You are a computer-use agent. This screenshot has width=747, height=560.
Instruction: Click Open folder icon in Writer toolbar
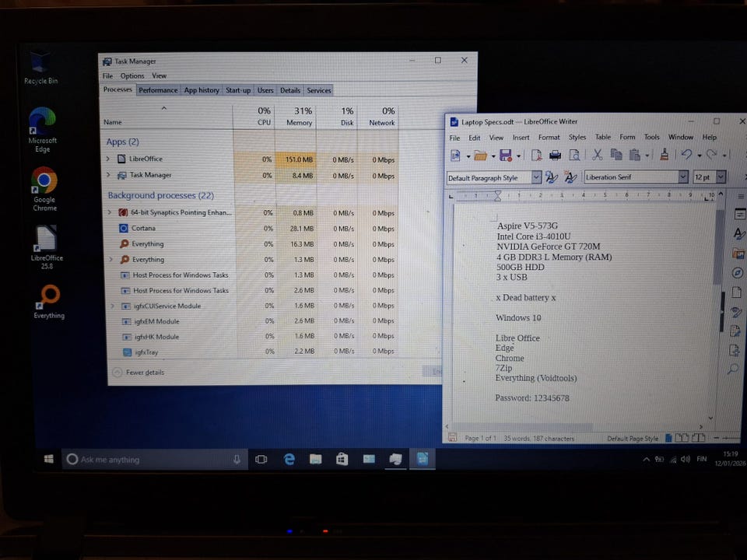click(x=481, y=156)
